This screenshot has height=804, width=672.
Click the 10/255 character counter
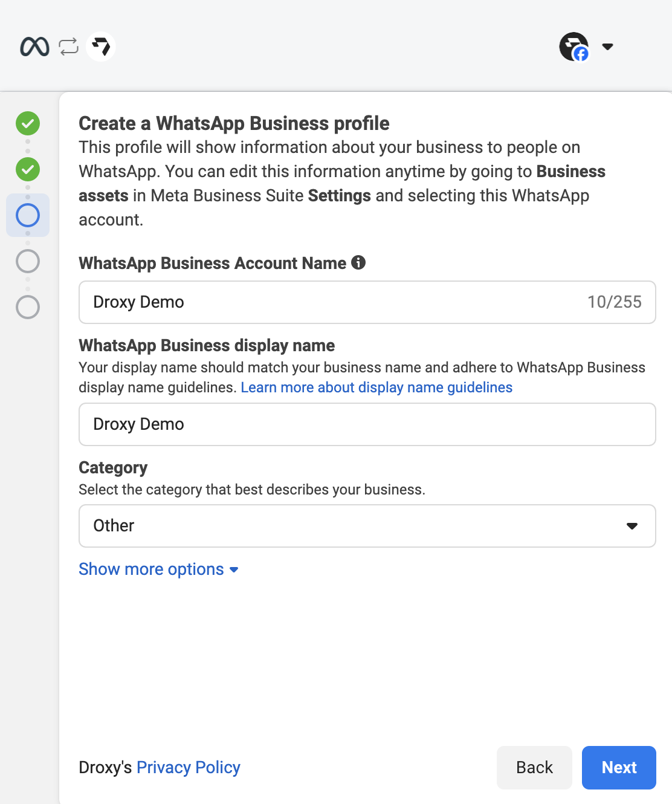[615, 302]
